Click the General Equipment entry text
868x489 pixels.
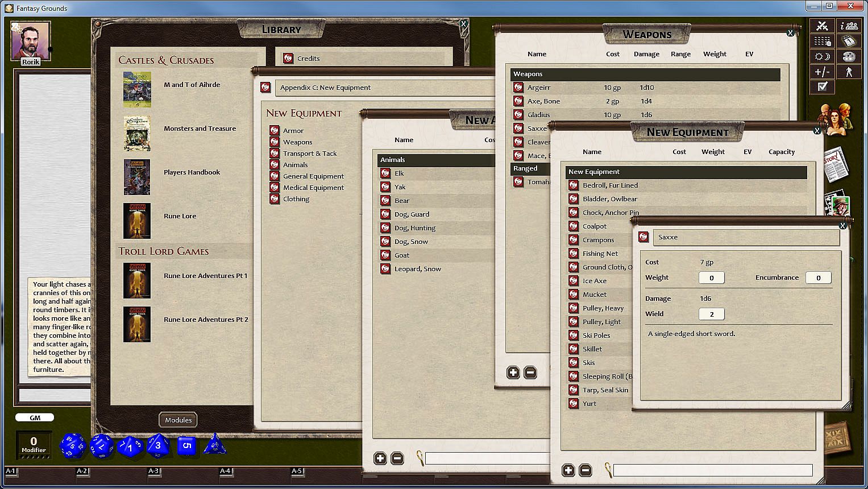click(x=313, y=176)
